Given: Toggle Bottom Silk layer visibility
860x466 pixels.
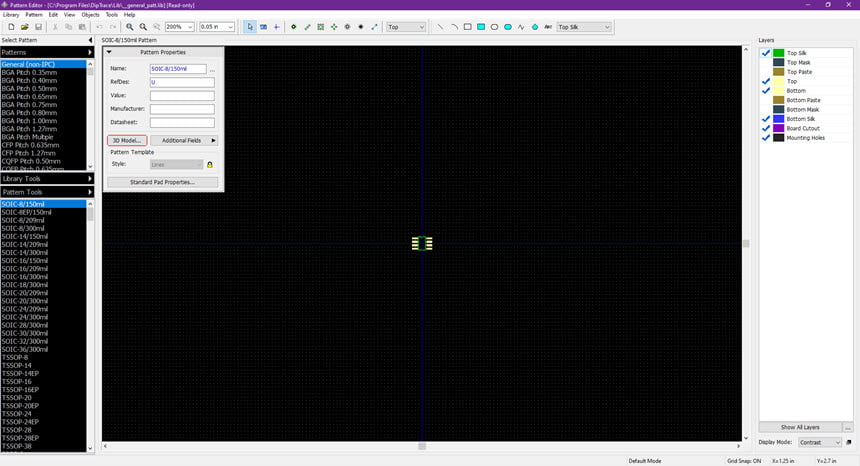Looking at the screenshot, I should [x=766, y=119].
